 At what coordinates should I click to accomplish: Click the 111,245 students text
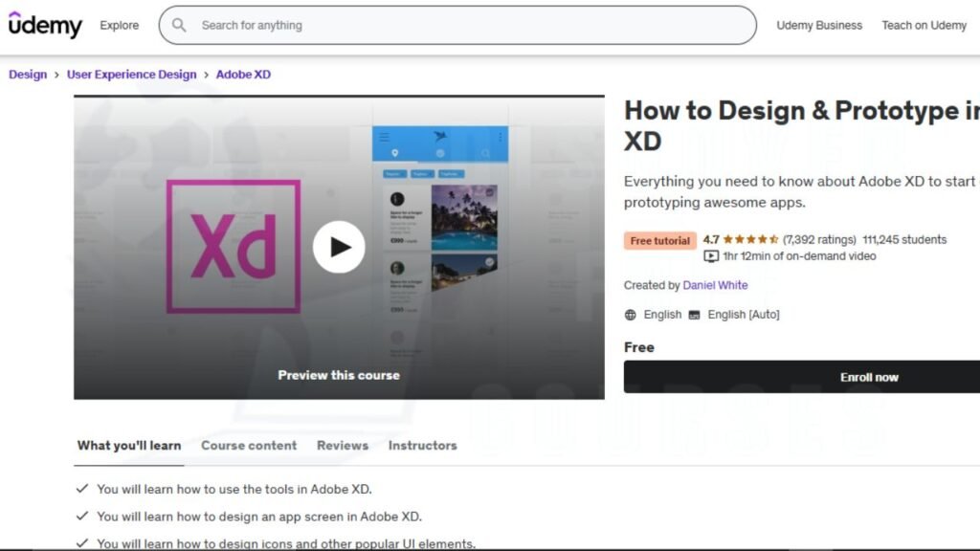[x=904, y=239]
